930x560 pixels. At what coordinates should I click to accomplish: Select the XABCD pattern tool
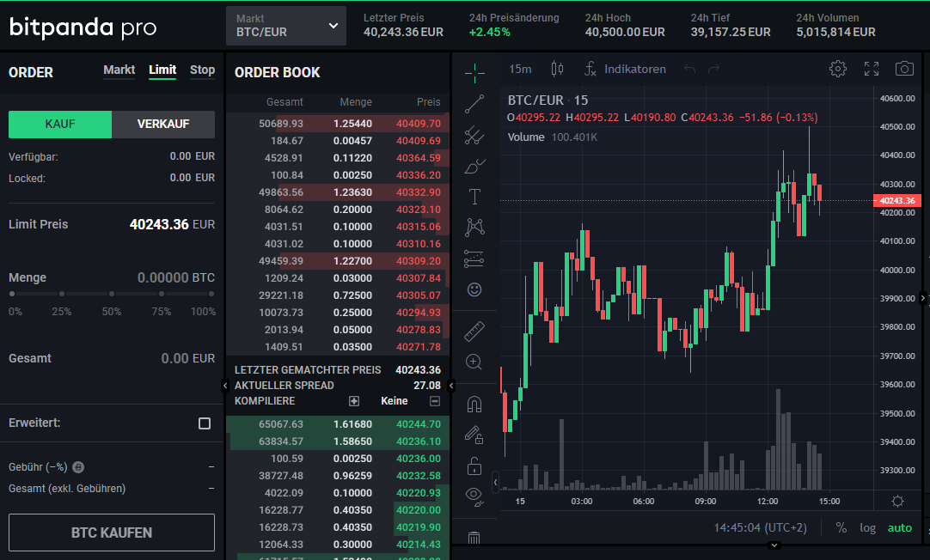click(x=474, y=227)
